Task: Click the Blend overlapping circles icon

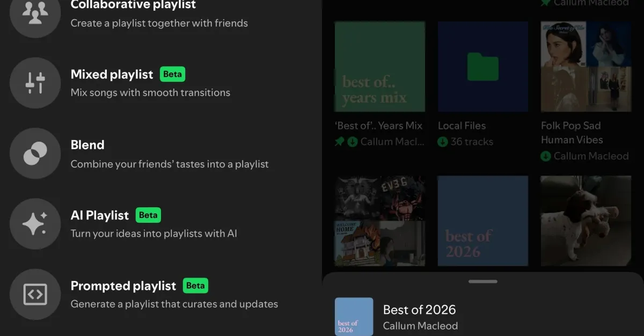Action: (x=35, y=154)
